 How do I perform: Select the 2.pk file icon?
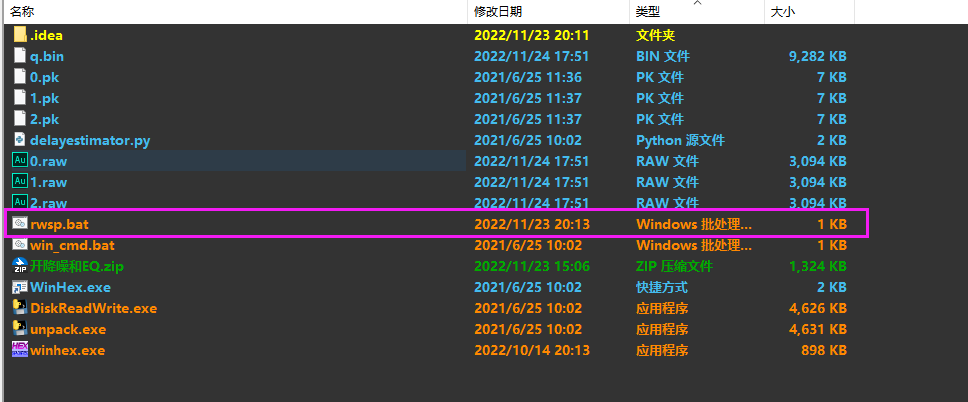pyautogui.click(x=20, y=119)
